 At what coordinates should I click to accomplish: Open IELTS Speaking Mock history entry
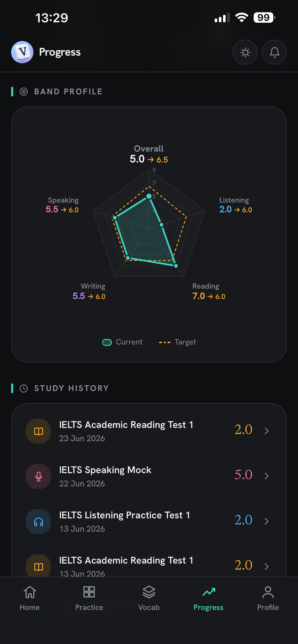[x=149, y=476]
